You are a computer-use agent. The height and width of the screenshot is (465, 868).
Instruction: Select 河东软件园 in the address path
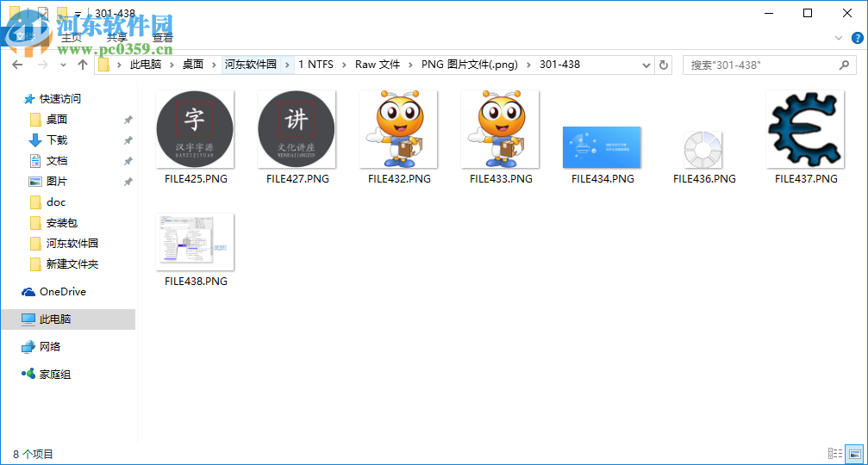(x=251, y=65)
